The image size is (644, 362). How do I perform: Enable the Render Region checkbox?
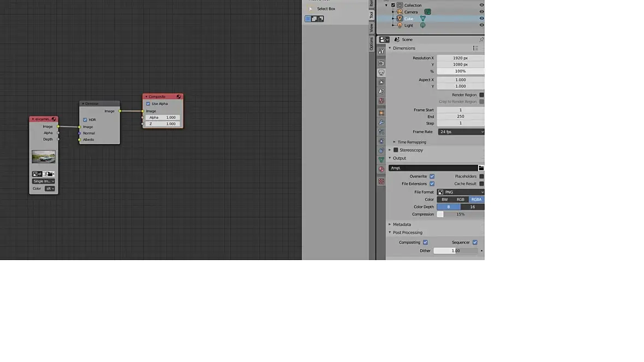(x=481, y=95)
